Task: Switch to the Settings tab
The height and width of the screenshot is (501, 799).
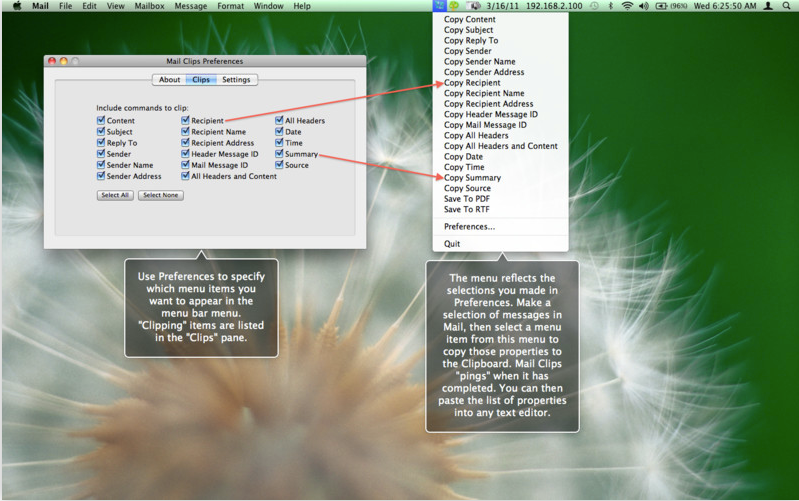Action: pos(236,80)
